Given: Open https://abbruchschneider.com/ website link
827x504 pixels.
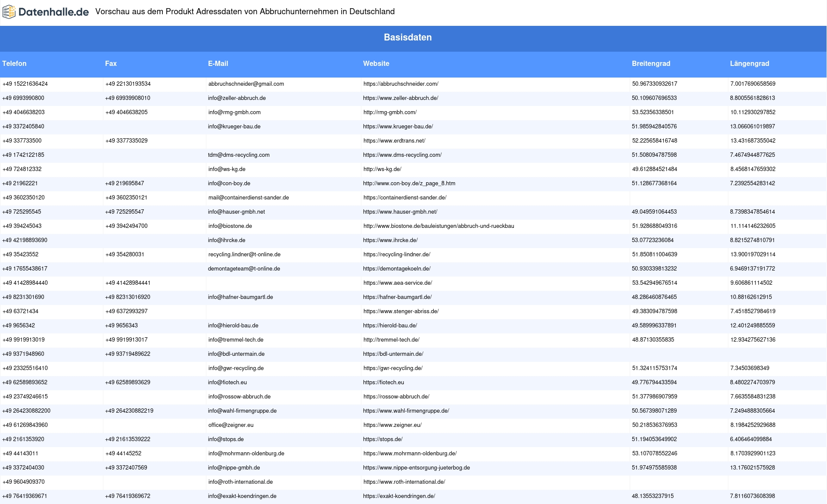Looking at the screenshot, I should (x=401, y=84).
